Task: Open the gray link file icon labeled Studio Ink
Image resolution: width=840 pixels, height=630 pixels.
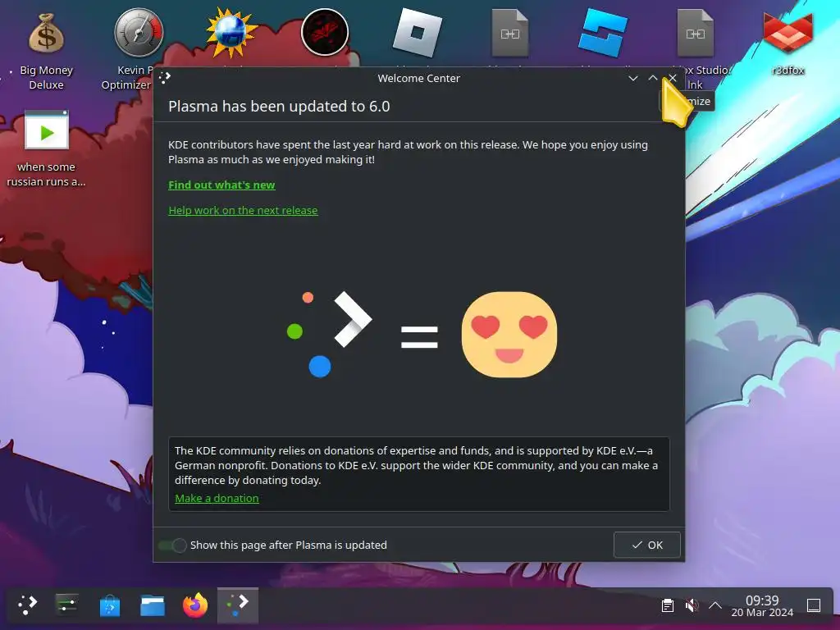Action: tap(696, 33)
